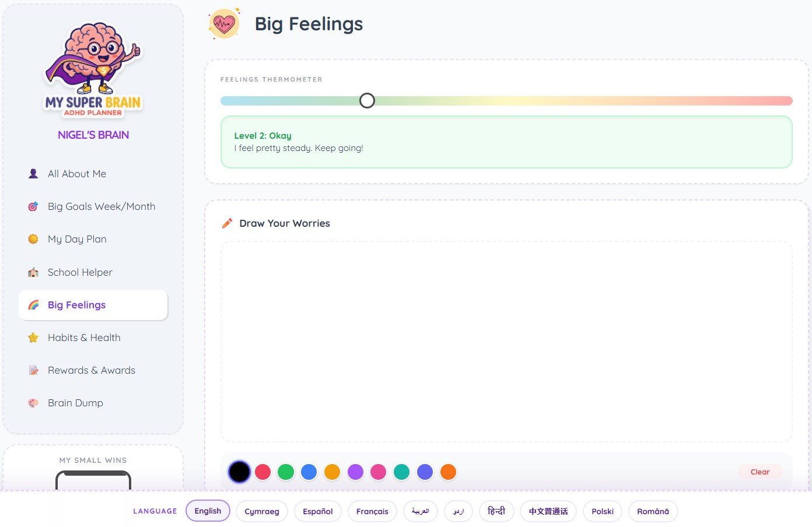Pick the blue drawing color

309,472
